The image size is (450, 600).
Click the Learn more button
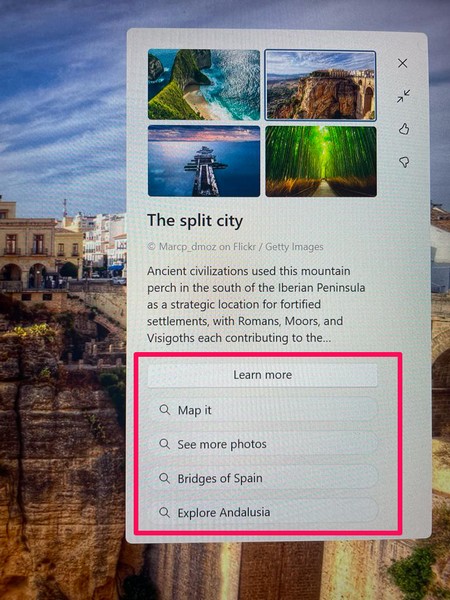point(262,375)
